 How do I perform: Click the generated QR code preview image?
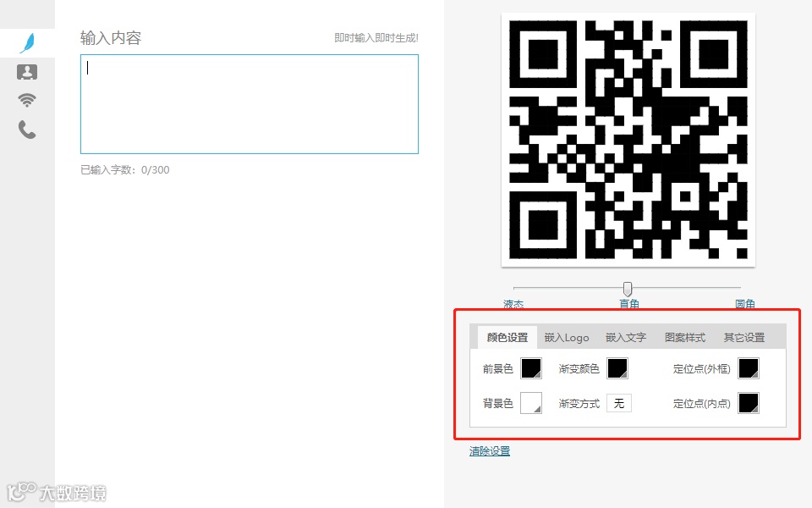tap(628, 140)
